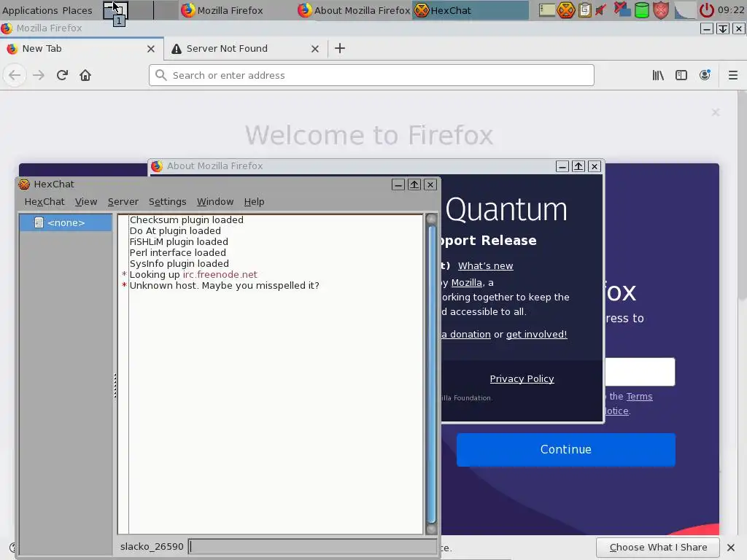This screenshot has height=560, width=747.
Task: Click the terminal panel tray icon
Action: click(547, 10)
